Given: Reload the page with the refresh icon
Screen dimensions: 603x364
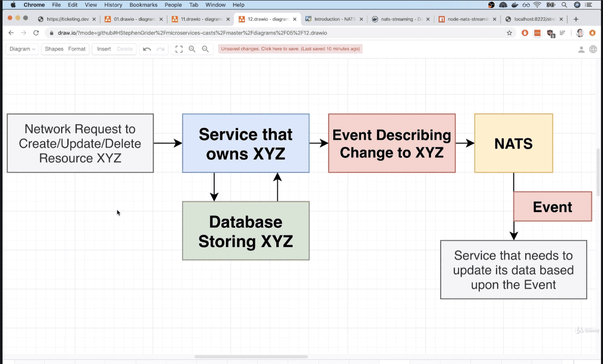Looking at the screenshot, I should pos(36,33).
